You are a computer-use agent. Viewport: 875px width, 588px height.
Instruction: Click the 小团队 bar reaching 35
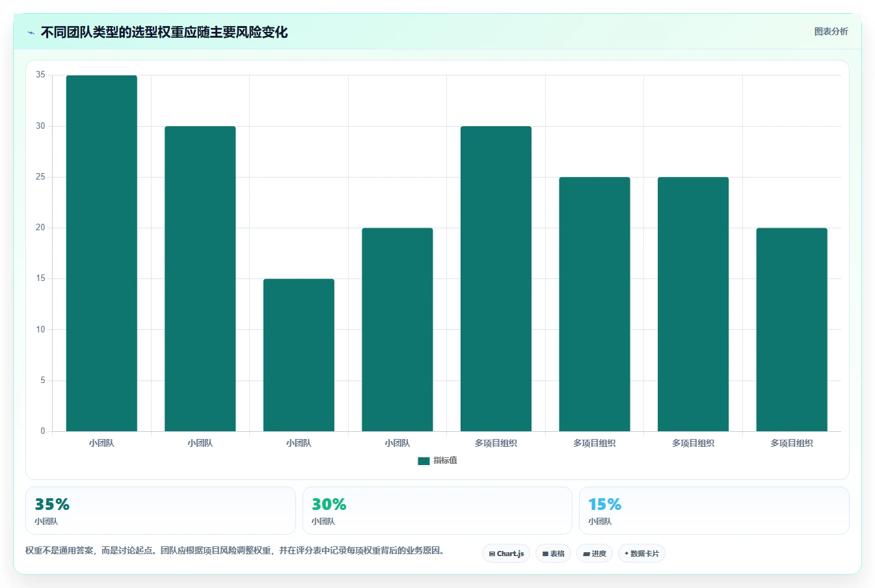coord(101,253)
